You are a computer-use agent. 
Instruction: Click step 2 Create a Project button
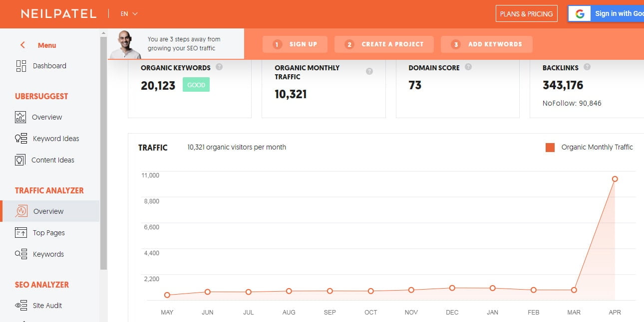(x=384, y=44)
